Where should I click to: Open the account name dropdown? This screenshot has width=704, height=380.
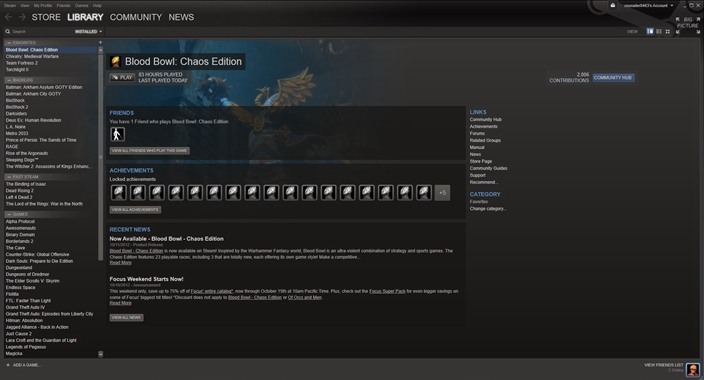click(648, 5)
